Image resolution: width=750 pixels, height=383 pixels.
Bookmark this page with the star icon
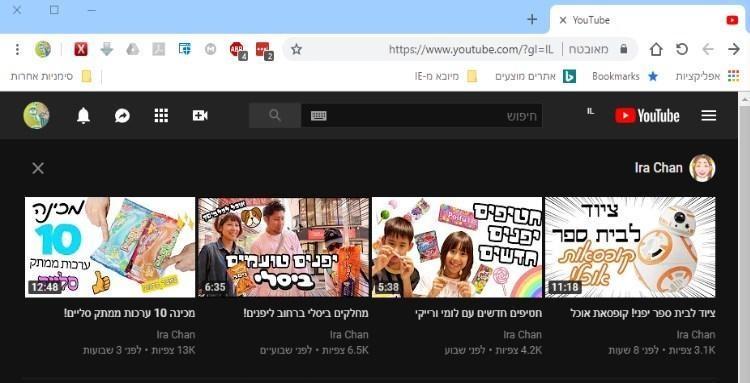pyautogui.click(x=296, y=49)
